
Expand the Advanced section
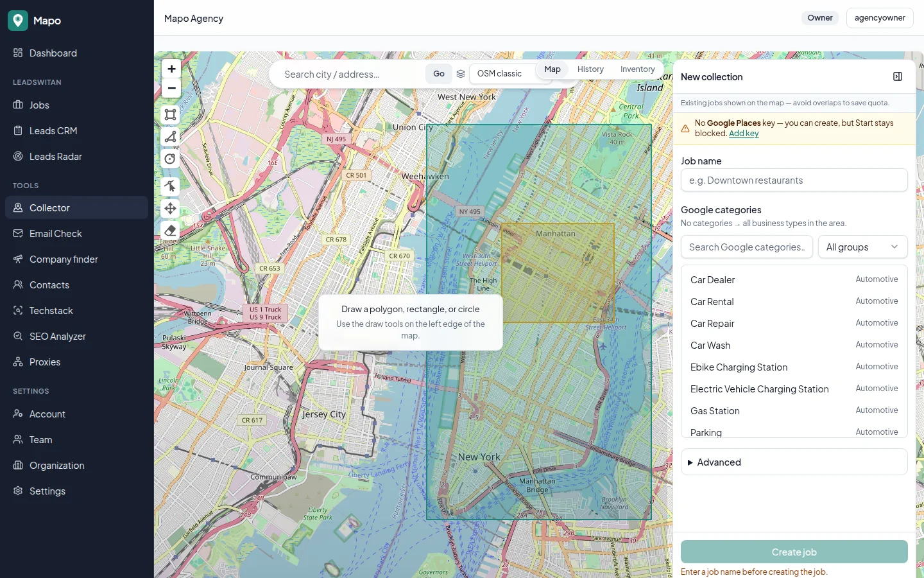click(x=794, y=462)
